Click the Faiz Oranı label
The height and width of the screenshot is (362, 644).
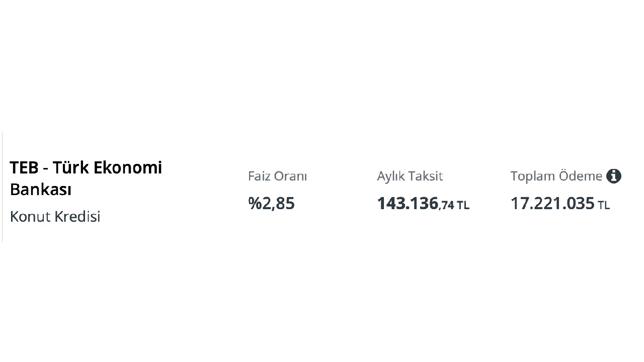(277, 176)
